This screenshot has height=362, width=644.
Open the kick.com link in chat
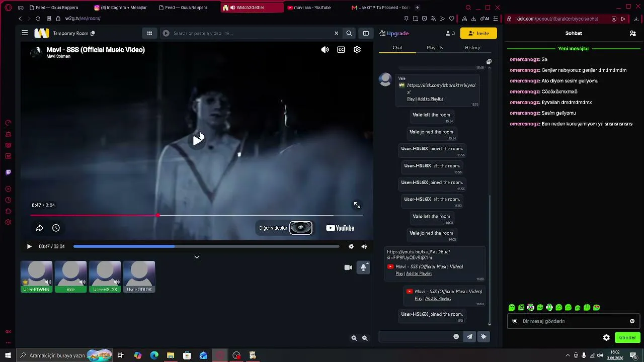(x=441, y=88)
